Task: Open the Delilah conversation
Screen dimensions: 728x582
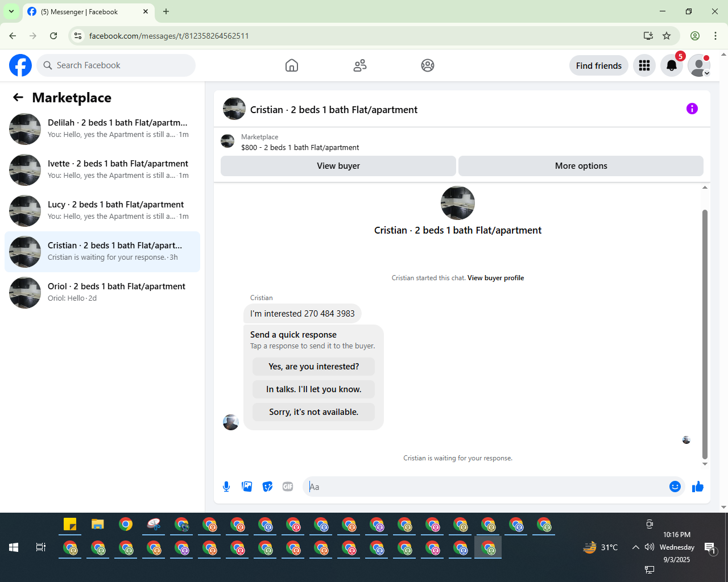Action: point(102,129)
